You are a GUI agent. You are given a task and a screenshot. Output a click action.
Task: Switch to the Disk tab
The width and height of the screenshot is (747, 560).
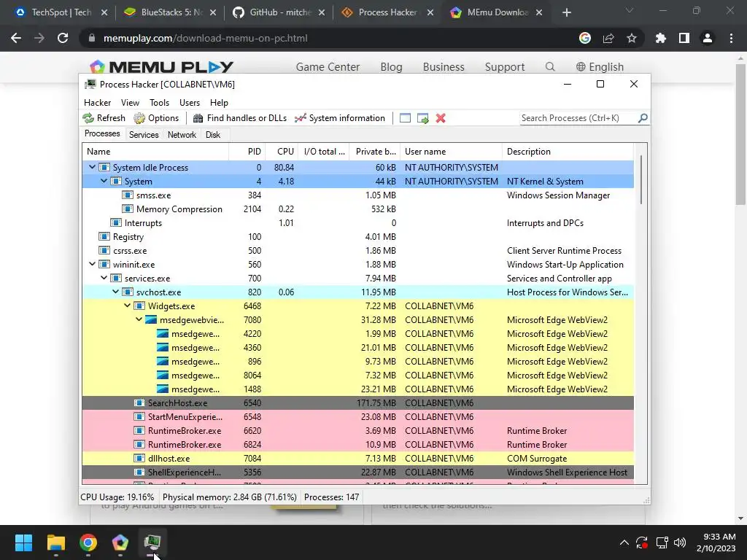coord(213,135)
